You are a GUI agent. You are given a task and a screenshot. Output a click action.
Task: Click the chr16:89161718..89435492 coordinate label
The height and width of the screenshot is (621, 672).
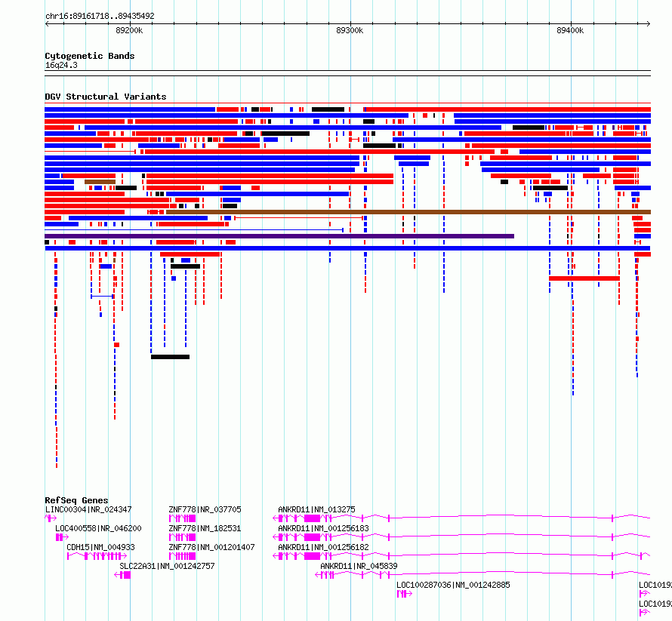coord(100,16)
